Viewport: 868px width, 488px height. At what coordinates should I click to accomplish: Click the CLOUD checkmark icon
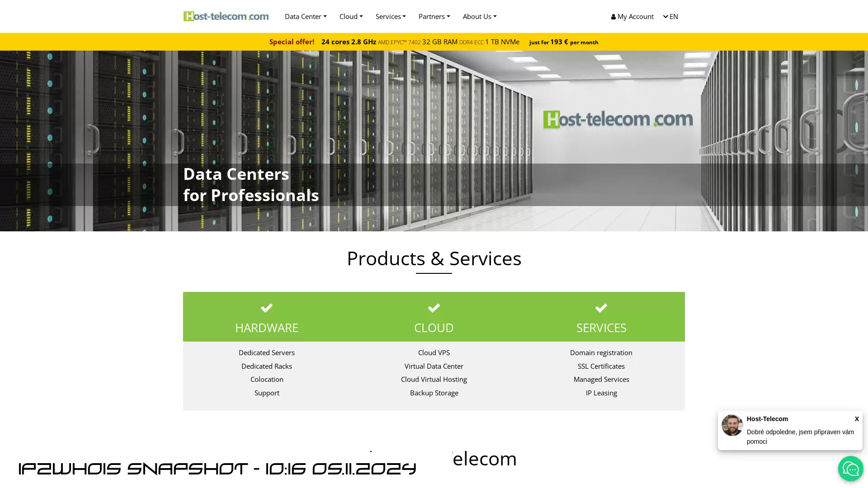pyautogui.click(x=434, y=308)
